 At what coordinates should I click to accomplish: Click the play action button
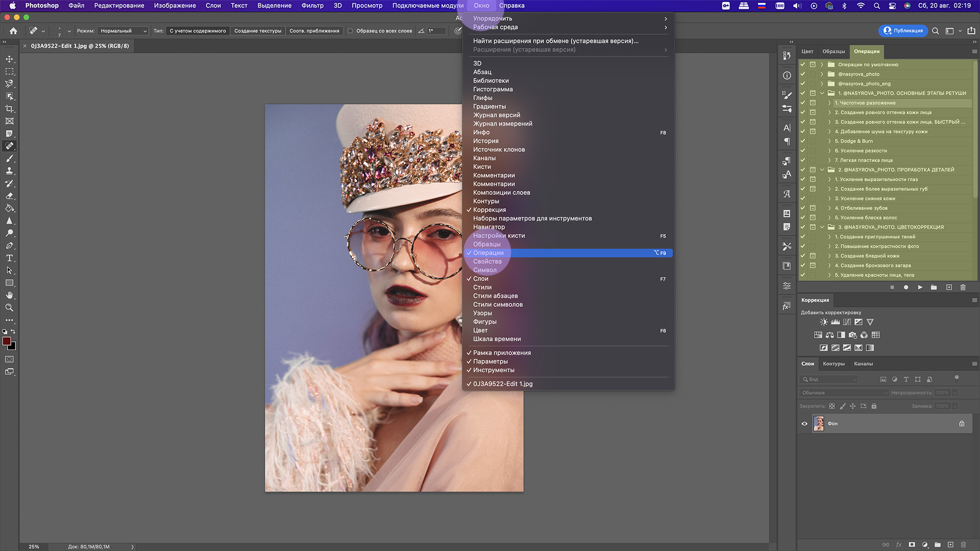[920, 287]
